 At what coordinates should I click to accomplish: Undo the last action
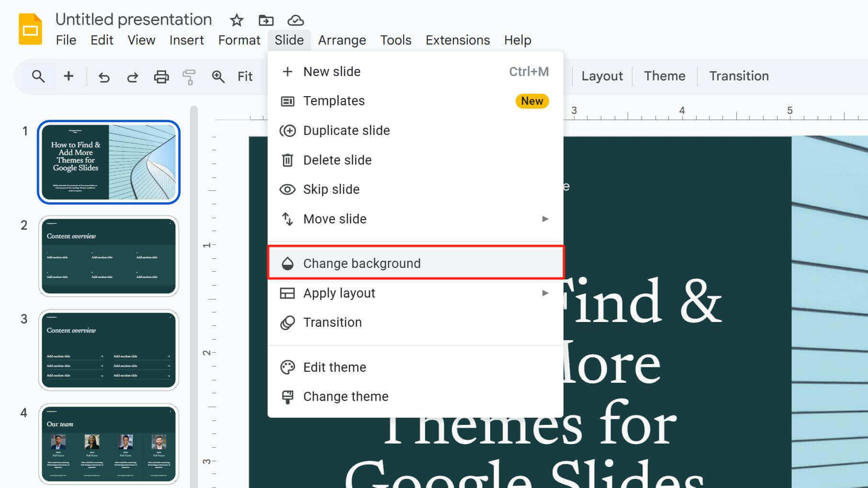click(x=104, y=77)
